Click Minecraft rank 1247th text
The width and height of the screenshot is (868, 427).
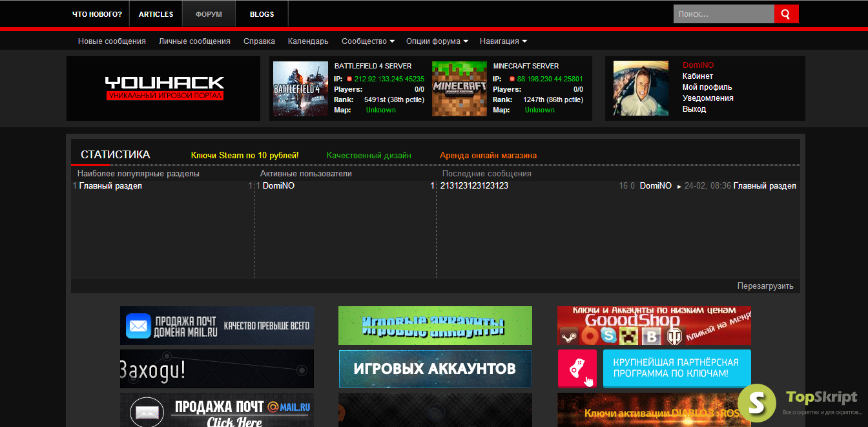553,99
